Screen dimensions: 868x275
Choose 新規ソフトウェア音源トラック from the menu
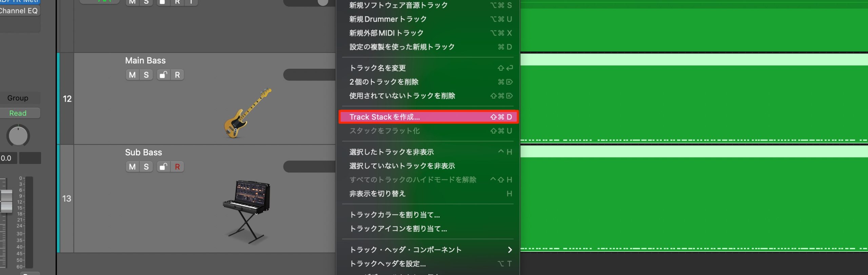coord(428,5)
